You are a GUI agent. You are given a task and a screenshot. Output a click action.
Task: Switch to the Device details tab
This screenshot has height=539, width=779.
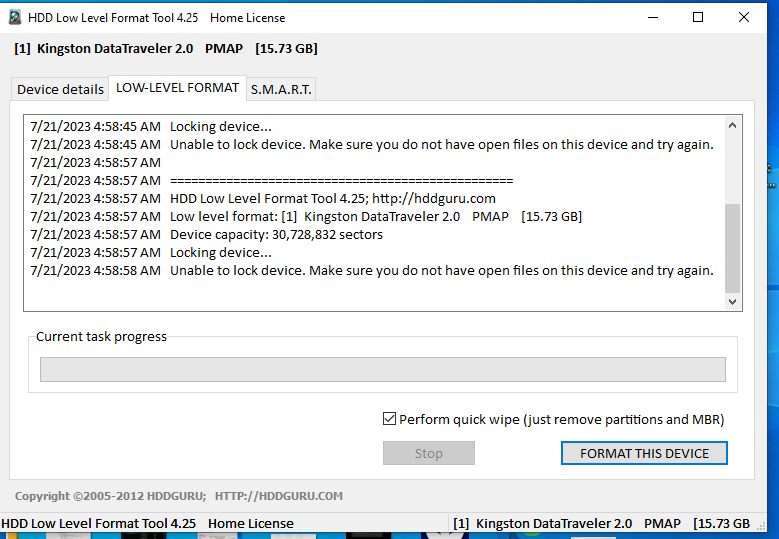(60, 89)
